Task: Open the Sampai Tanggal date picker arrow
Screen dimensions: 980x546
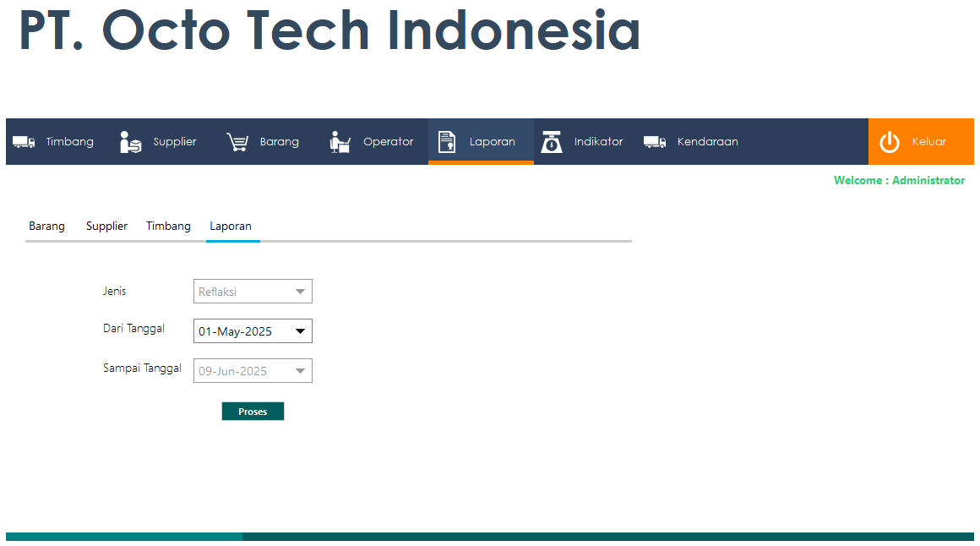Action: (300, 371)
